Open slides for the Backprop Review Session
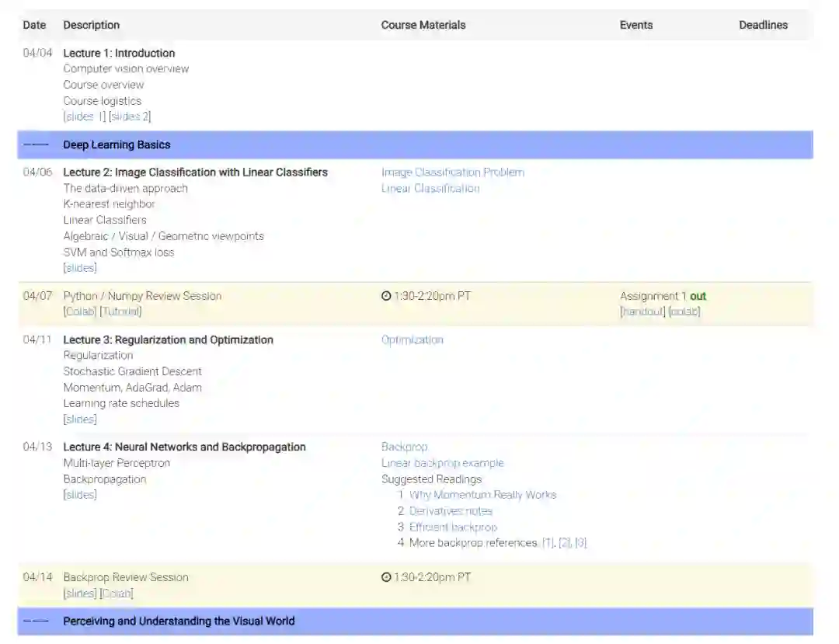The image size is (839, 644). coord(80,594)
